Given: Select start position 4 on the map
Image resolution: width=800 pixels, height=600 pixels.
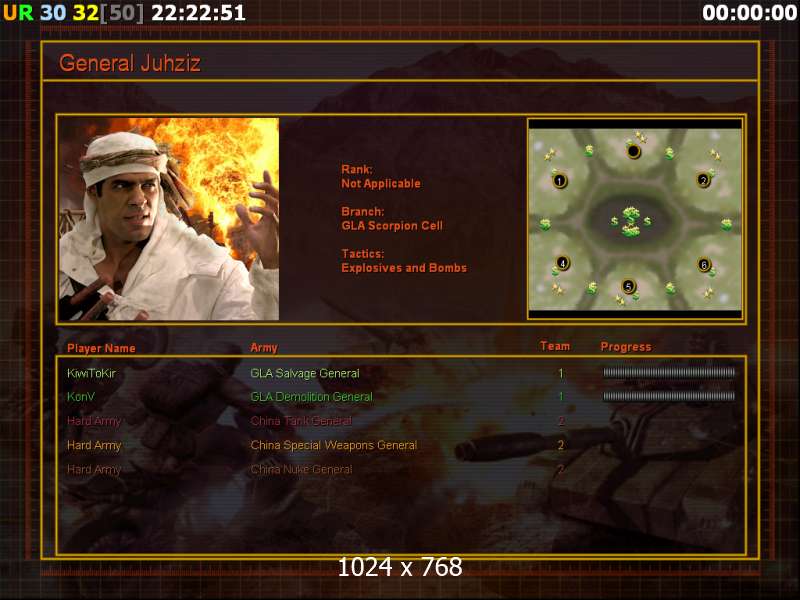Looking at the screenshot, I should coord(562,263).
